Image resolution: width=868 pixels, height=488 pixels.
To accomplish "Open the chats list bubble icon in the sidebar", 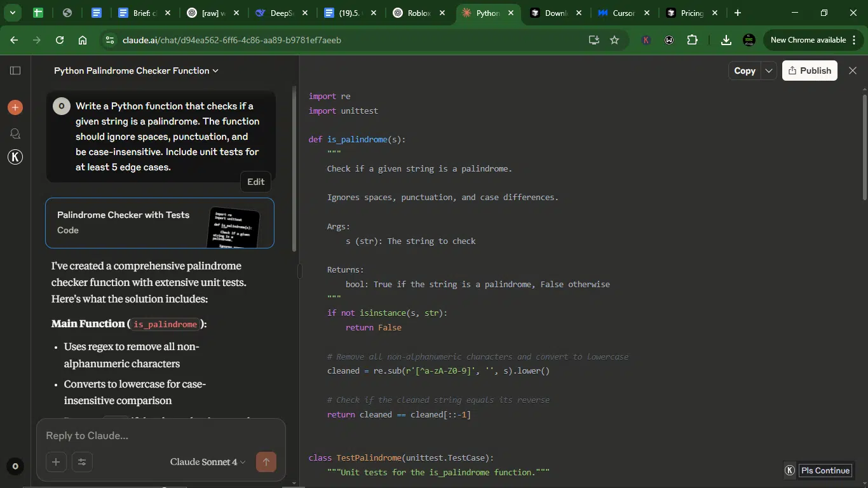I will (15, 133).
